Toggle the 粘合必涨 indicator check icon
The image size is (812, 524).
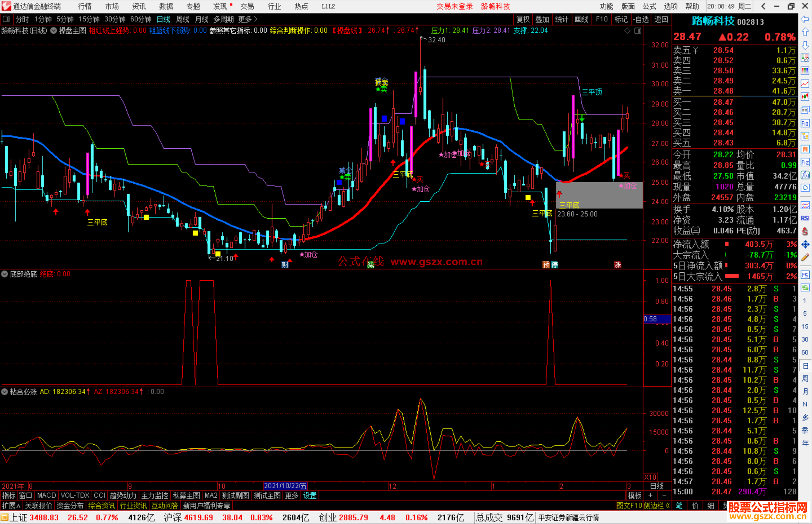[5, 392]
